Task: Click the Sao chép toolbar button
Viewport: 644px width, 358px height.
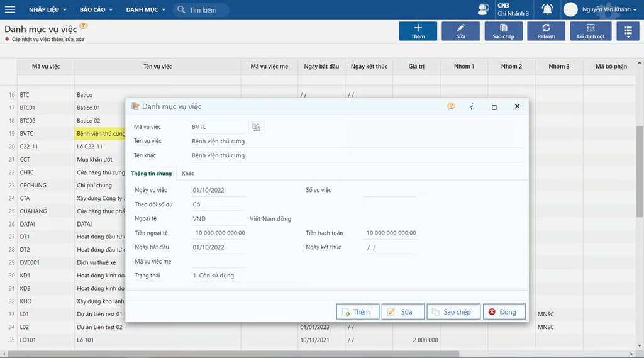Action: point(503,31)
